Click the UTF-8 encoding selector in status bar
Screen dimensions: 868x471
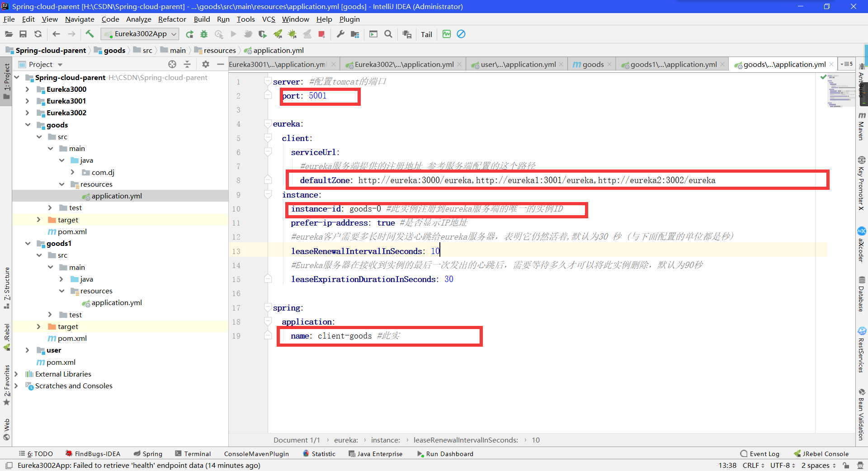click(x=783, y=465)
